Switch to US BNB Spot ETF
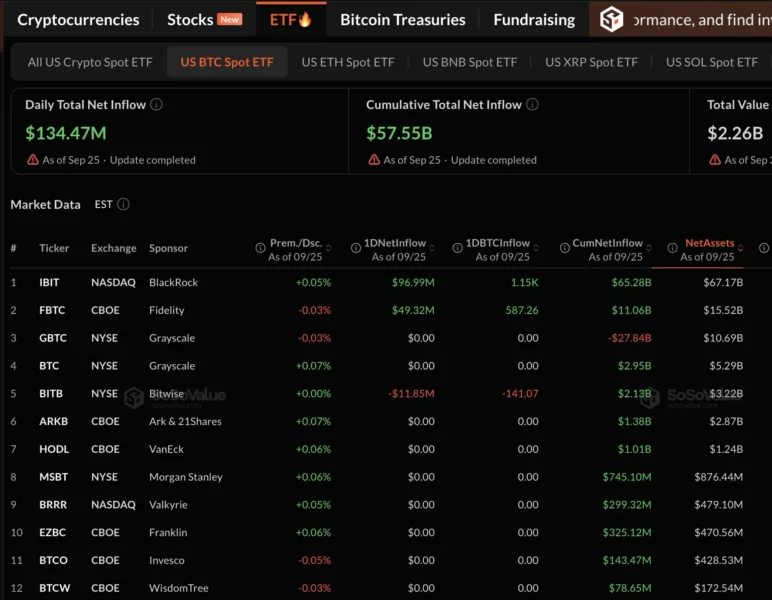This screenshot has height=600, width=772. pyautogui.click(x=470, y=62)
